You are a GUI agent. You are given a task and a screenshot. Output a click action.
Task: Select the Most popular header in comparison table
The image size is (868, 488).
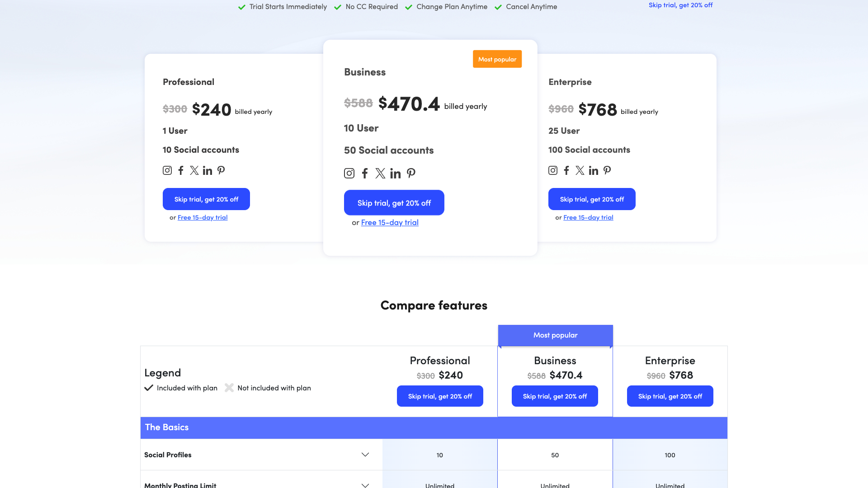(555, 335)
